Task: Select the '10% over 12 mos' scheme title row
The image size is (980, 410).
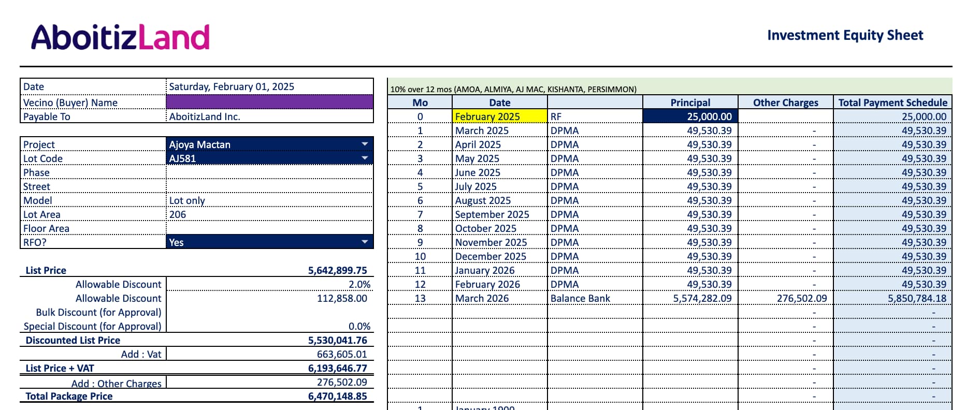Action: coord(669,87)
